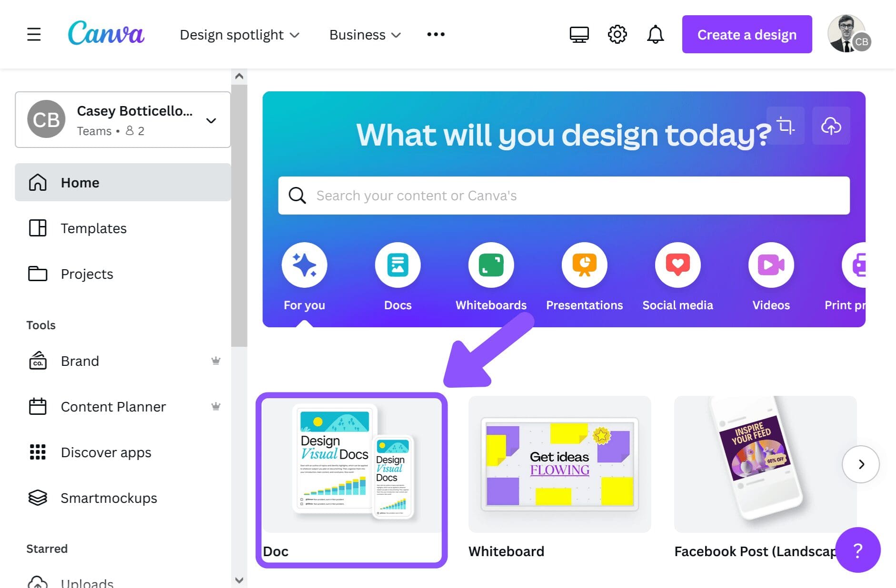Click the Doc label link
This screenshot has width=896, height=588.
(x=276, y=551)
